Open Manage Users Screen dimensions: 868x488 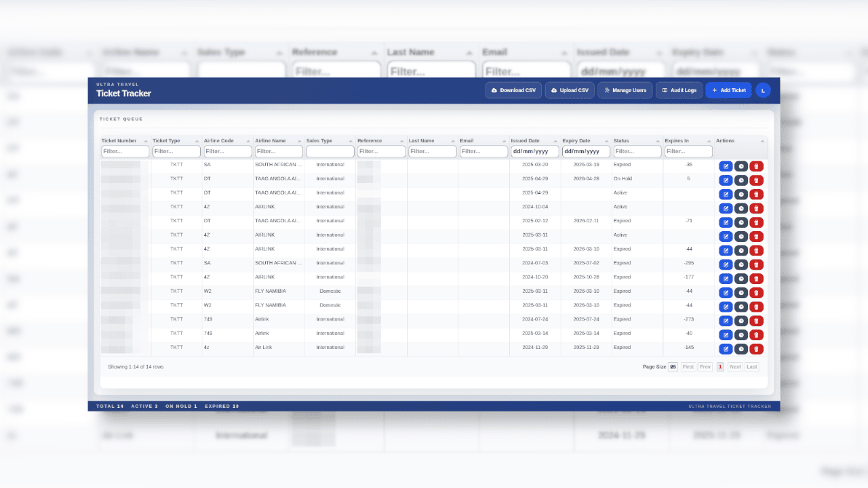coord(625,90)
